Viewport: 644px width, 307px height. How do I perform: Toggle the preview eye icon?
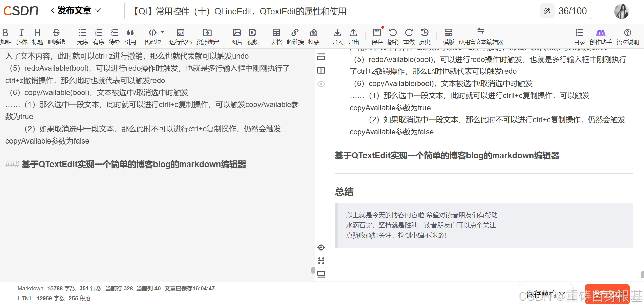coord(321,84)
